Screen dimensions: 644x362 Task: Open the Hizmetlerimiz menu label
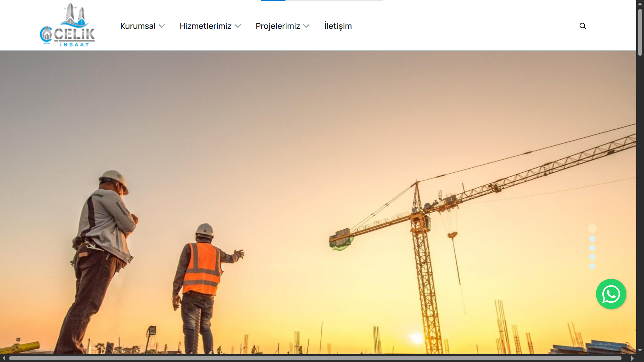pos(205,26)
